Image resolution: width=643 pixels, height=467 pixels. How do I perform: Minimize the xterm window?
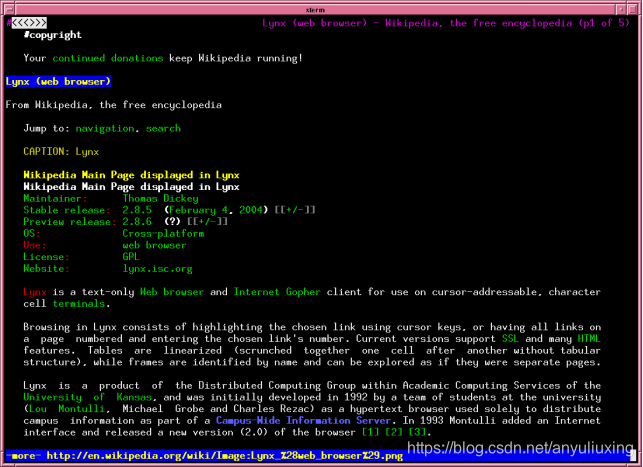click(621, 9)
